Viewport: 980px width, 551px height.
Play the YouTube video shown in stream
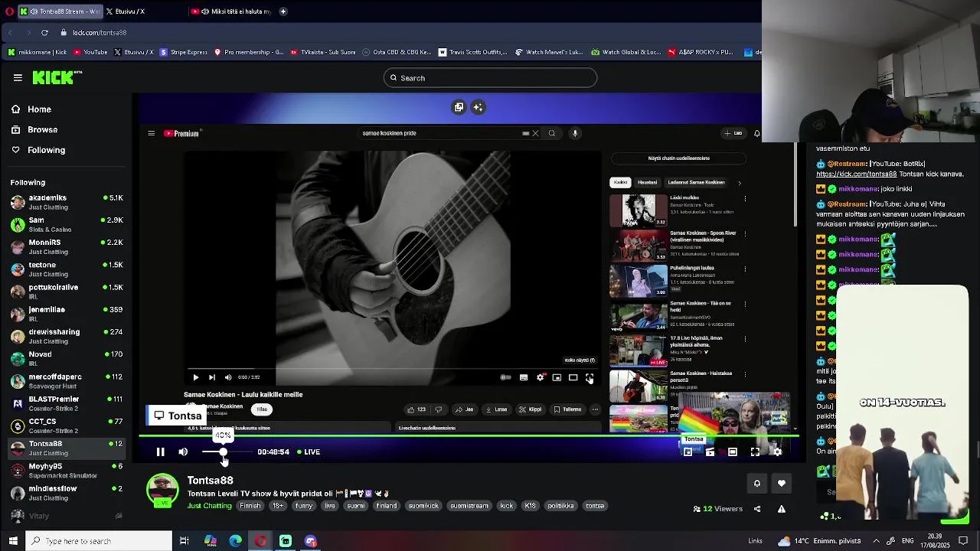click(x=195, y=377)
